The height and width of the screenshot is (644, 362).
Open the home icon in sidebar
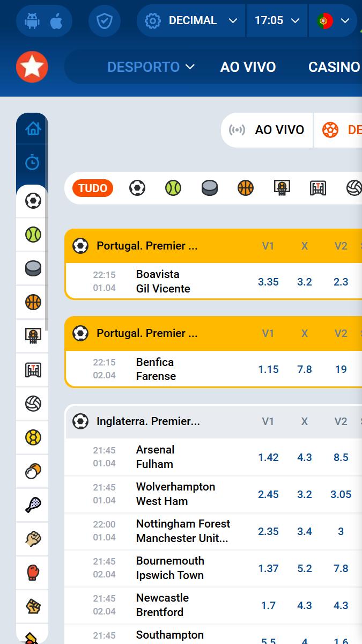click(x=33, y=129)
